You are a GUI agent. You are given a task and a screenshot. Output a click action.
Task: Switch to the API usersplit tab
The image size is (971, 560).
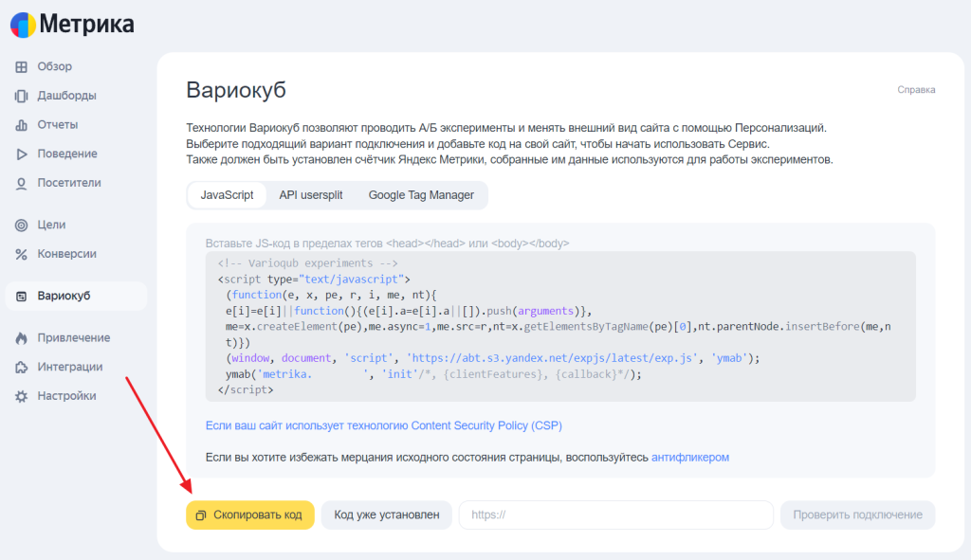[x=311, y=195]
